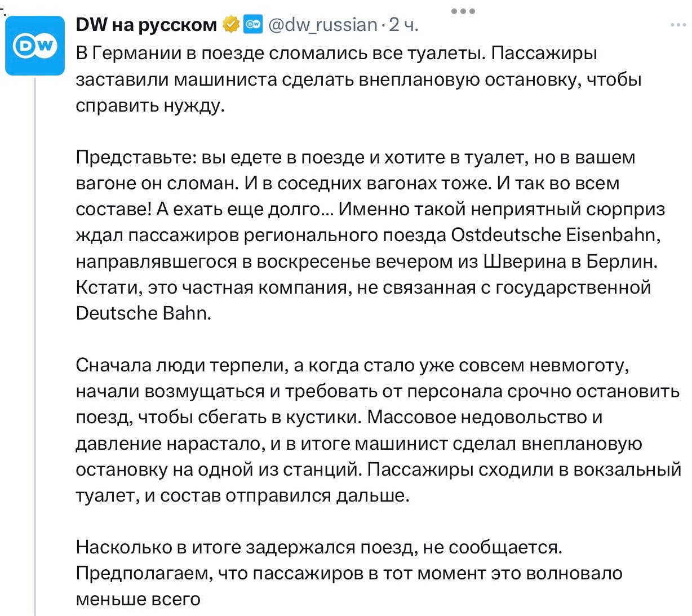Click the paragraph starting with 'Представьте: вы едете'
692x616 pixels.
pyautogui.click(x=370, y=236)
